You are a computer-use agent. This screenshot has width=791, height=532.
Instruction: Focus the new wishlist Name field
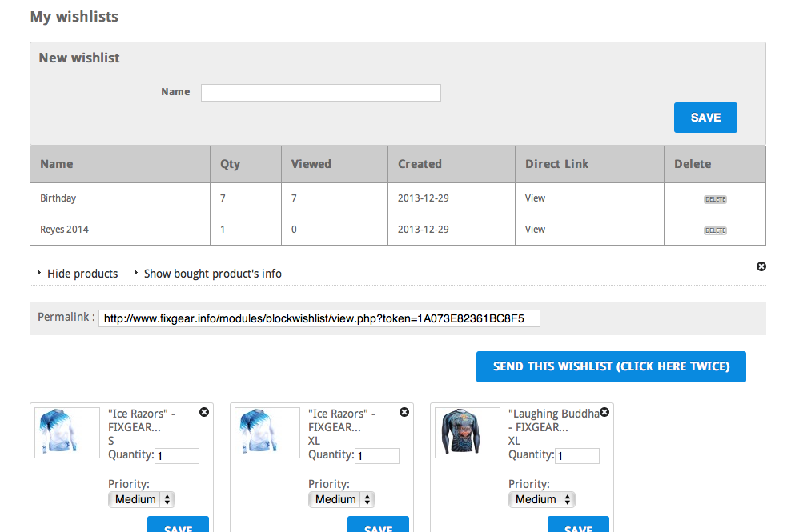coord(320,93)
